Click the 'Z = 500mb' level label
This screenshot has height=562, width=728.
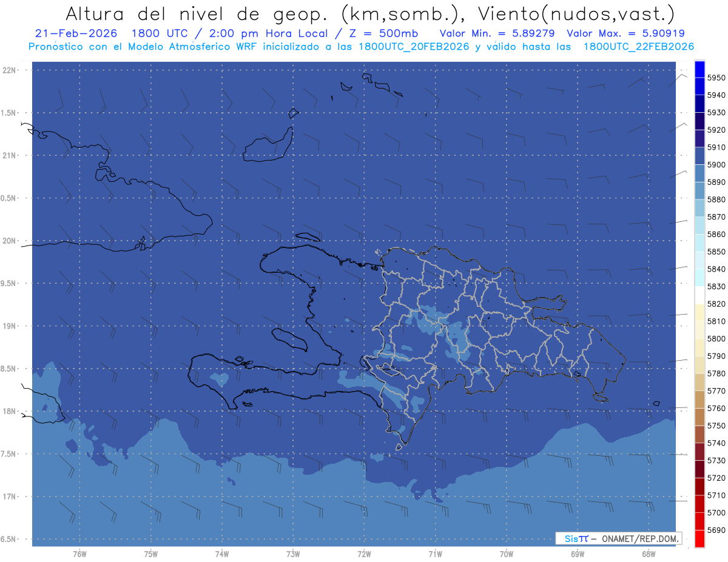tap(383, 33)
